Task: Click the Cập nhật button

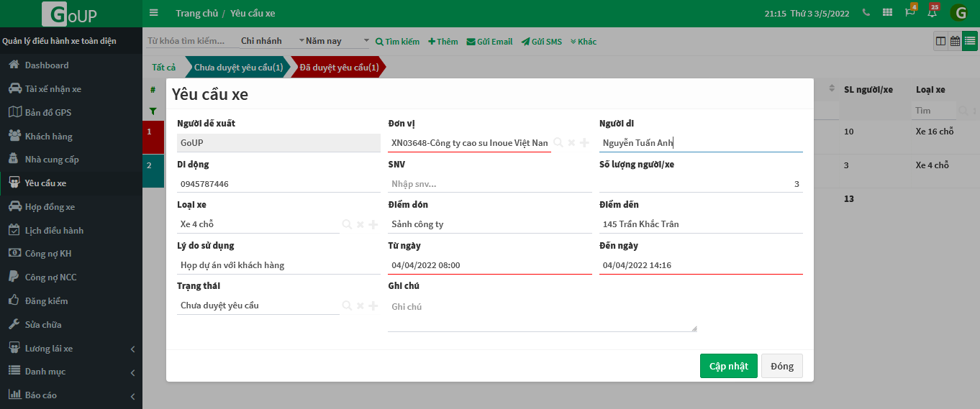Action: coord(728,366)
